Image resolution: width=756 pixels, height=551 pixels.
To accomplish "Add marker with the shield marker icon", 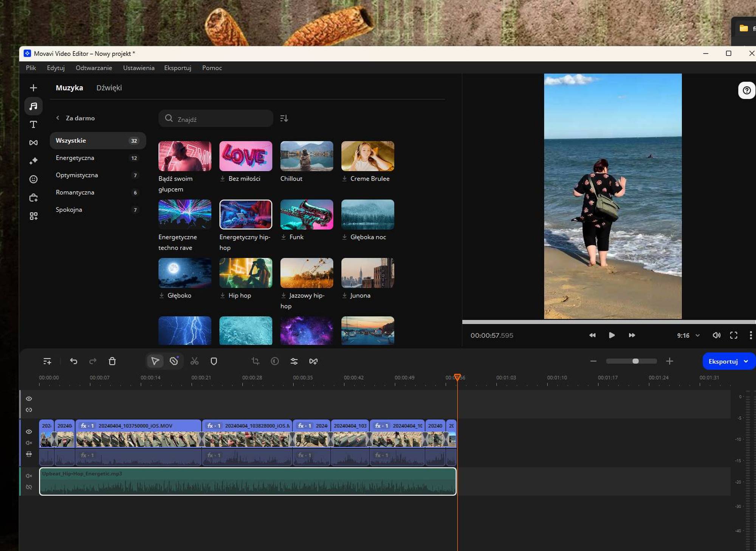I will tap(214, 361).
